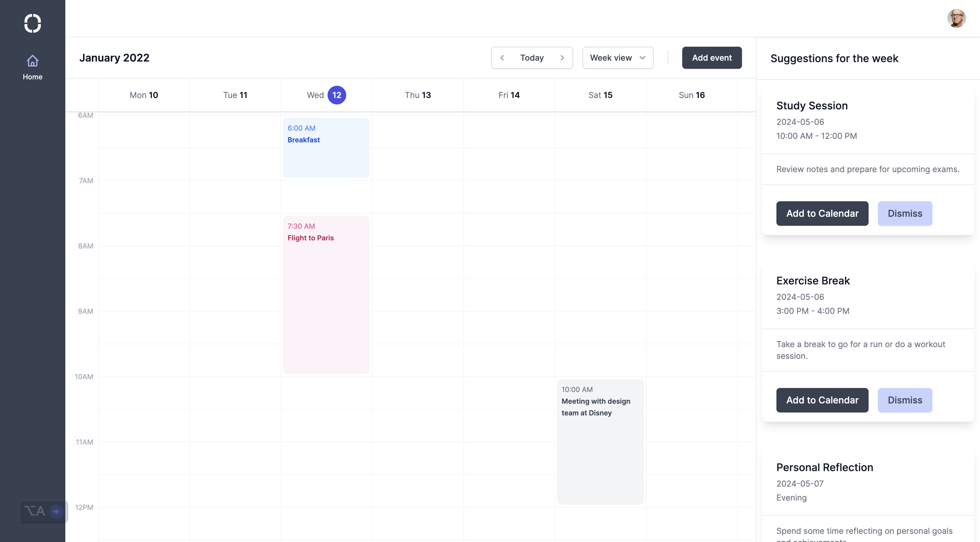
Task: Click the keyboard shortcut widget bottom-left
Action: pos(35,511)
